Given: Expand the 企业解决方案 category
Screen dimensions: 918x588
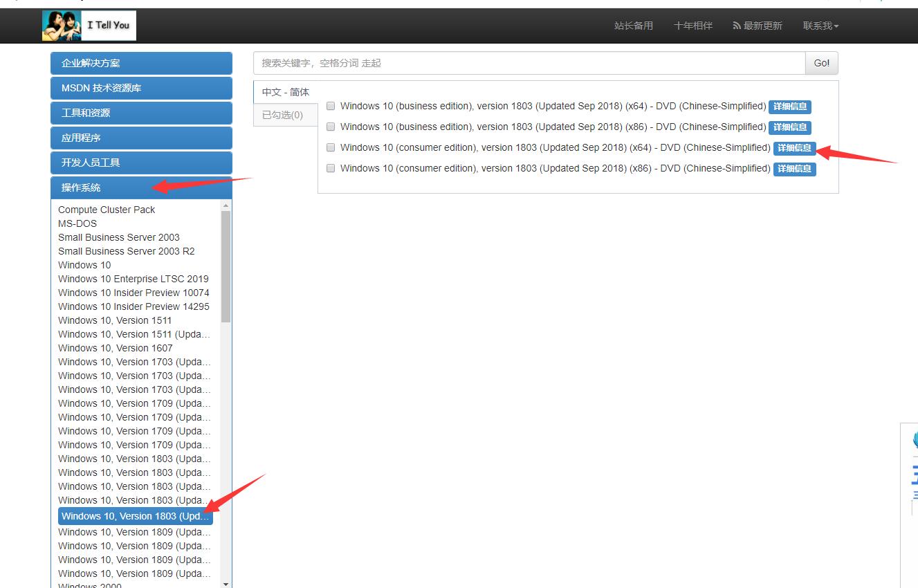Looking at the screenshot, I should point(141,63).
